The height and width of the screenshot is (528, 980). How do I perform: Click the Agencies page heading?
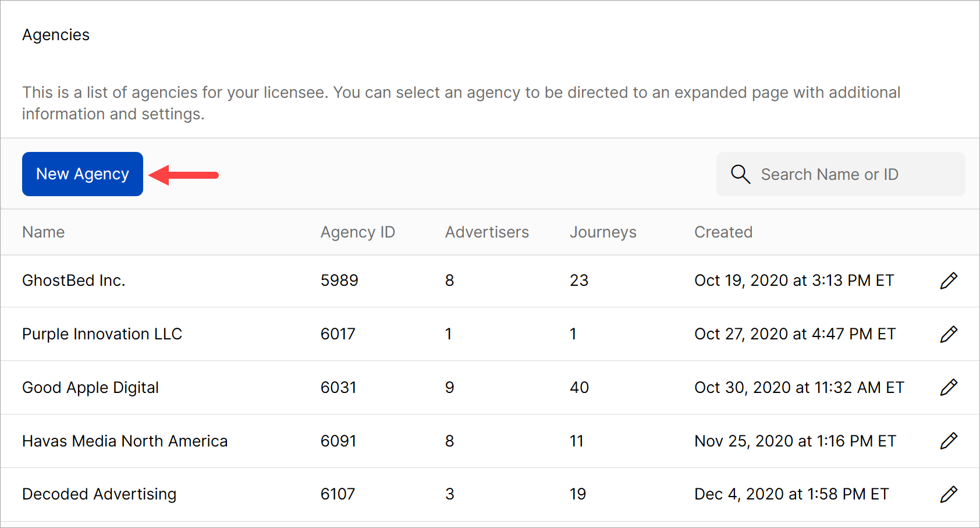(56, 35)
